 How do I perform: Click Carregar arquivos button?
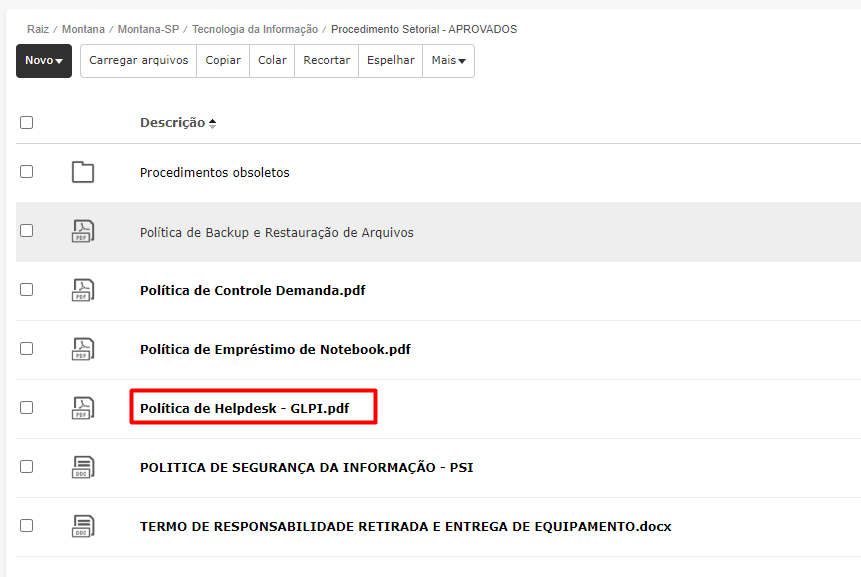138,61
